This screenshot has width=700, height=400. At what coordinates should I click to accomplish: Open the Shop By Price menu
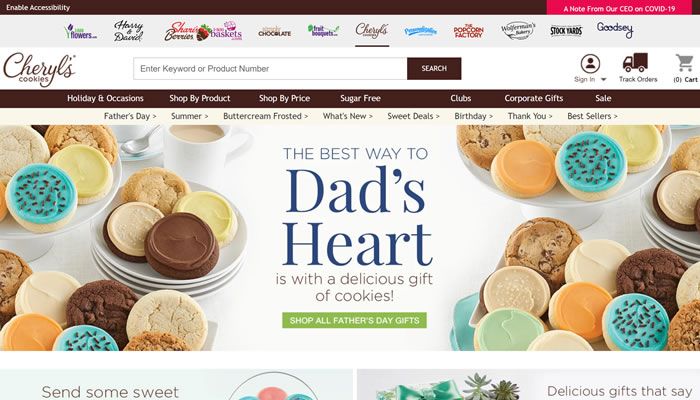[284, 98]
